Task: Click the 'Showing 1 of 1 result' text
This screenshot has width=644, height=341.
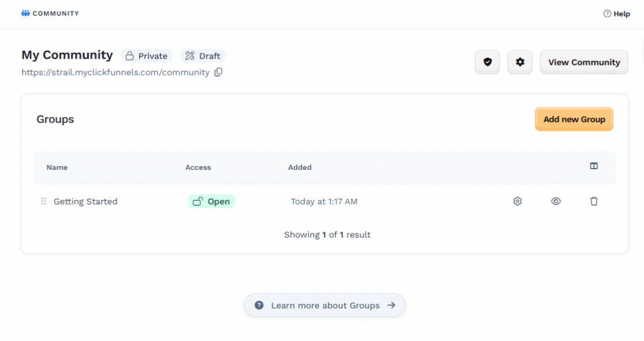Action: [327, 235]
